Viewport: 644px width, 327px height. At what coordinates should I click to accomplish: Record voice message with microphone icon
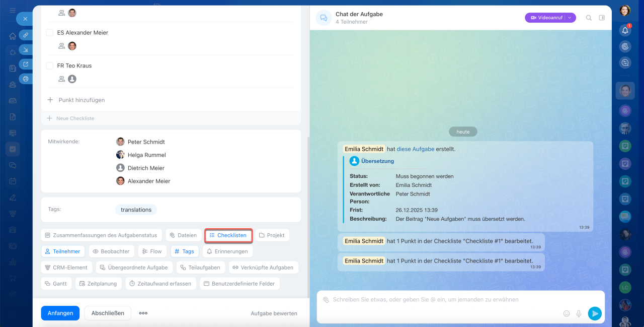coord(579,313)
